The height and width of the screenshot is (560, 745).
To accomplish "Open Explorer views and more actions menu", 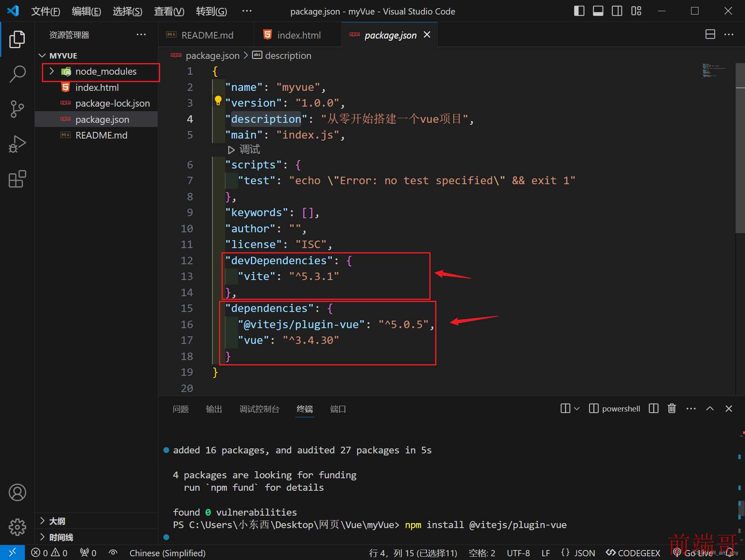I will (x=141, y=35).
